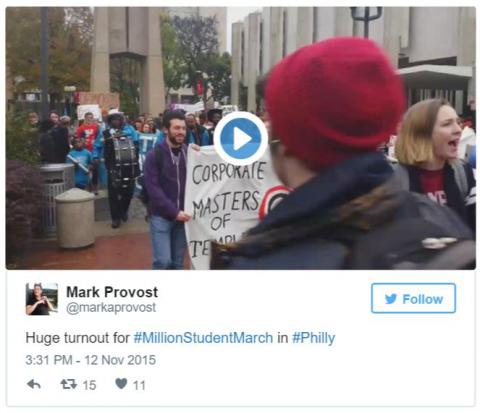Image resolution: width=480 pixels, height=413 pixels.
Task: View the 15 retweets count
Action: 89,385
